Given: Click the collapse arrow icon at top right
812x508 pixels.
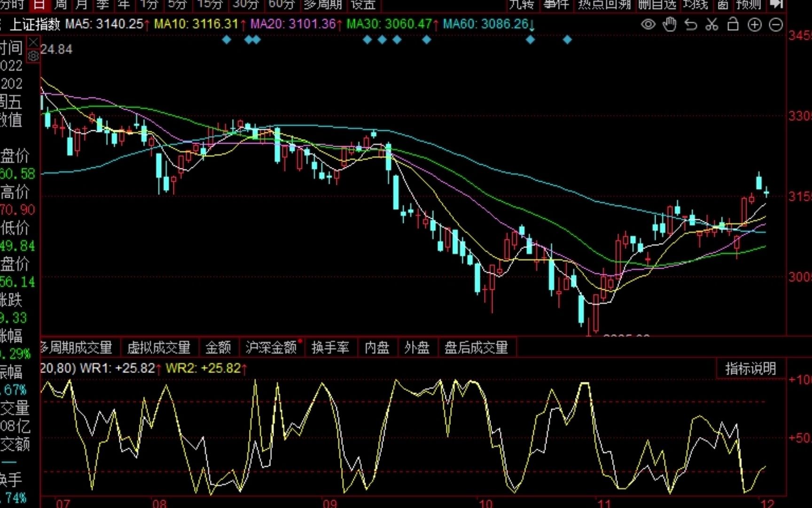Looking at the screenshot, I should coord(776,4).
